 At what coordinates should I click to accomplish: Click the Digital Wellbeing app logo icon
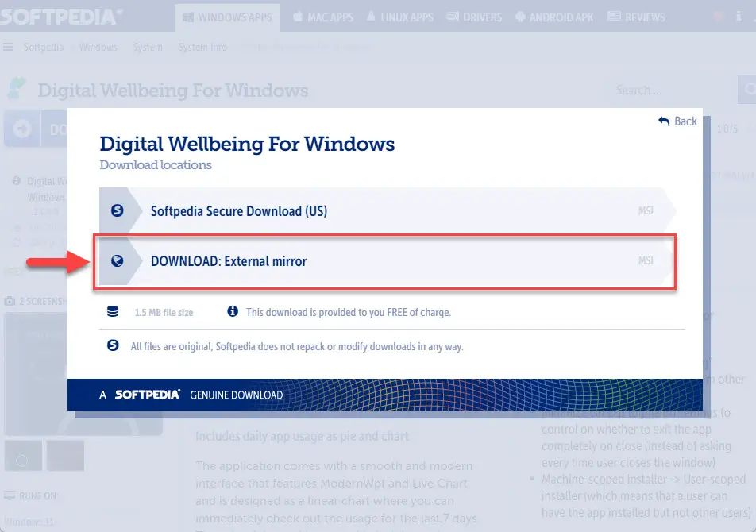pos(17,89)
